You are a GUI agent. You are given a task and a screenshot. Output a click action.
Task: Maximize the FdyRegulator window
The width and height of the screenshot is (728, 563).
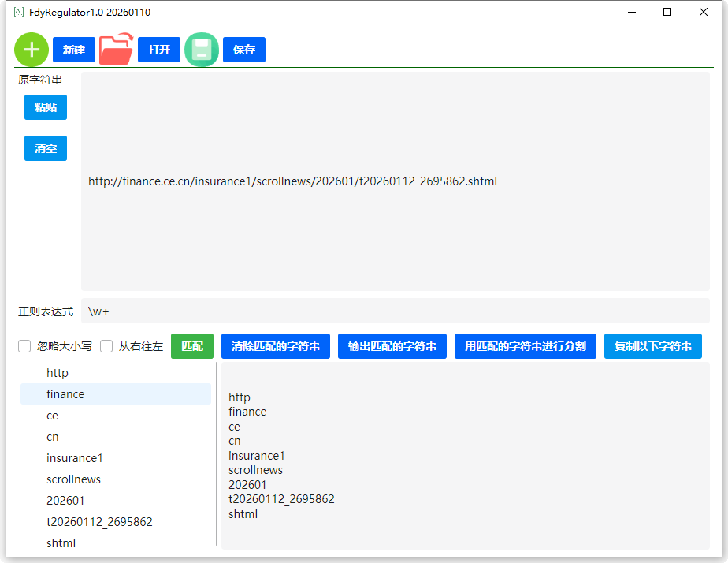[667, 12]
